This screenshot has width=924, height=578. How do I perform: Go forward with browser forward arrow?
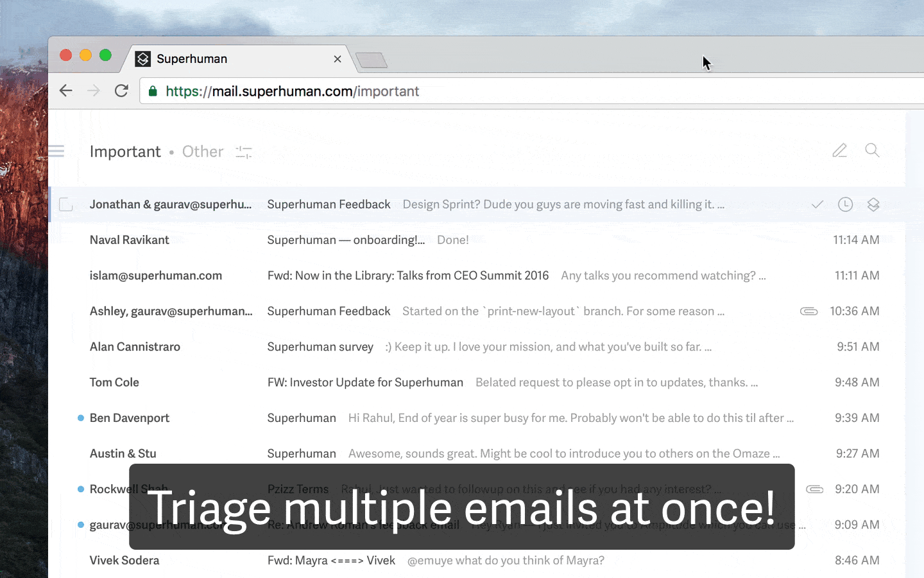tap(94, 91)
